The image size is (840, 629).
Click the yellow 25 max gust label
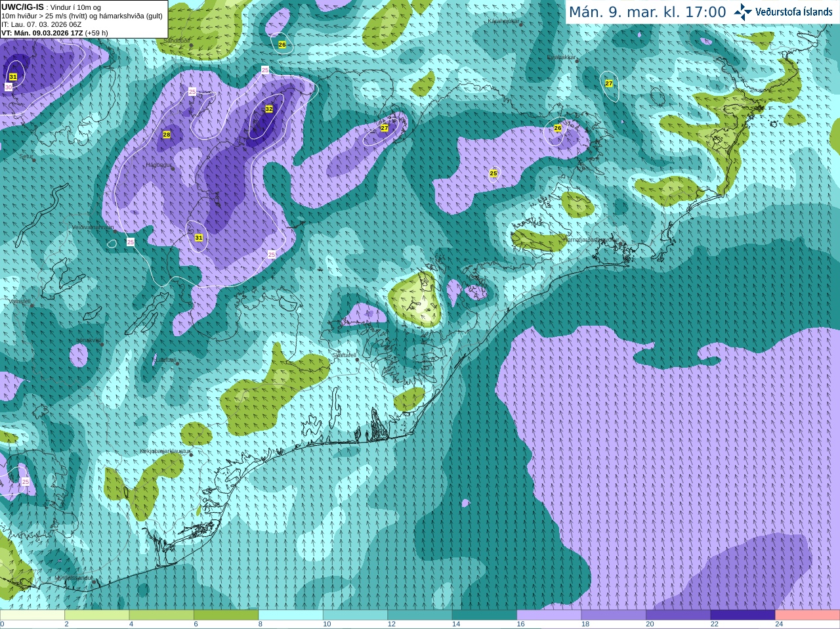point(493,173)
